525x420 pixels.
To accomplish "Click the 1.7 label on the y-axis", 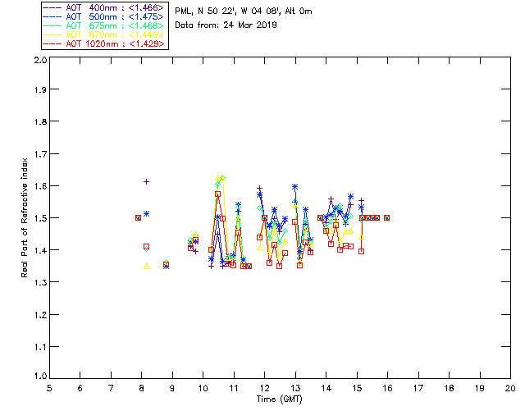I will coord(40,154).
